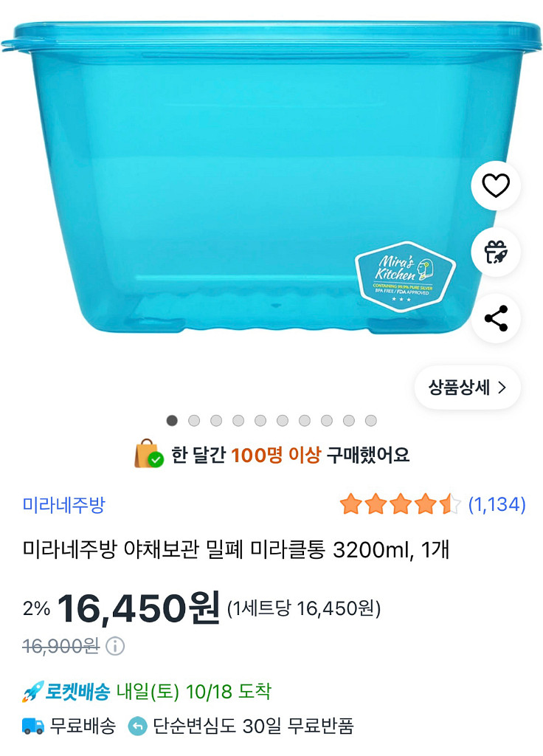The height and width of the screenshot is (756, 543).
Task: Open the gift icon button
Action: pos(496,252)
